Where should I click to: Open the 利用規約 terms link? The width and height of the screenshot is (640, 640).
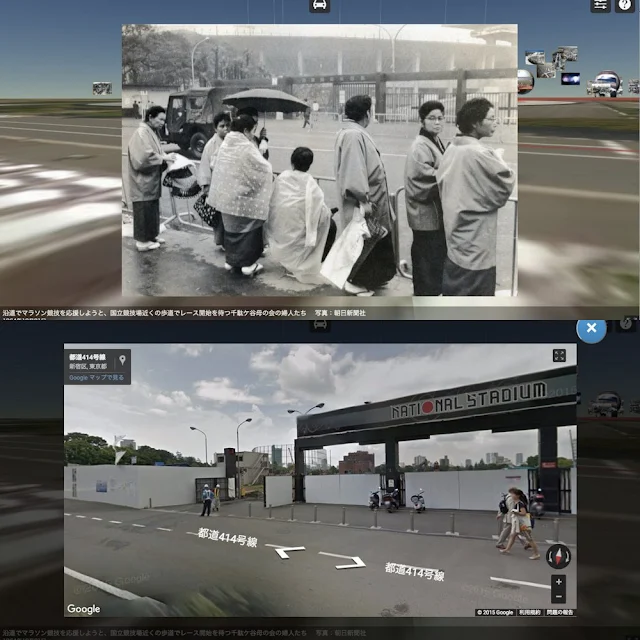(x=530, y=612)
